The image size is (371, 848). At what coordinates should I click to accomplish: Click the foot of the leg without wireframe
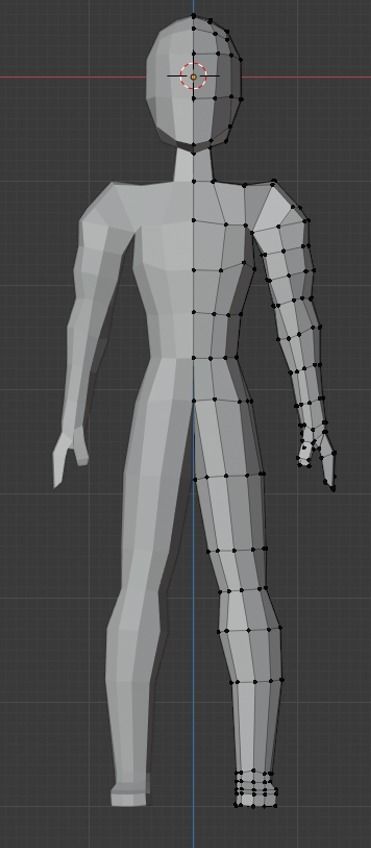(129, 794)
